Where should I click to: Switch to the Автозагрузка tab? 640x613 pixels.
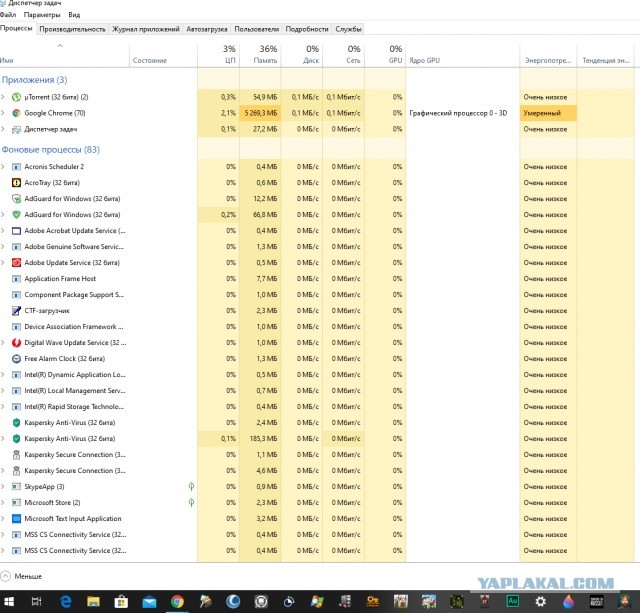pyautogui.click(x=207, y=29)
